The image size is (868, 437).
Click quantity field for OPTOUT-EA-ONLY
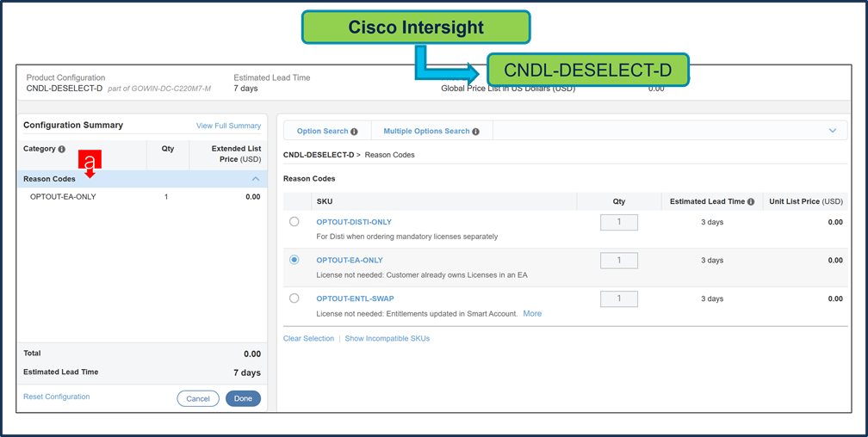618,261
